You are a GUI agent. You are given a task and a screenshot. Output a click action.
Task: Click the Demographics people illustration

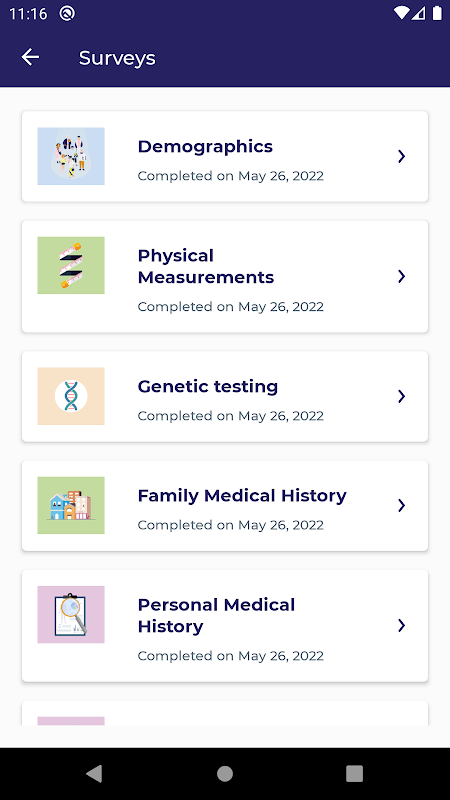71,156
